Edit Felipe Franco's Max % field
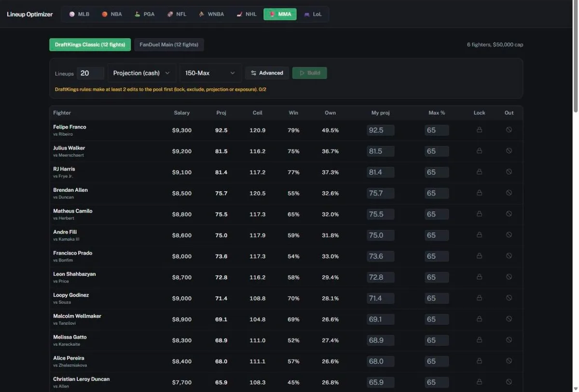 [437, 130]
